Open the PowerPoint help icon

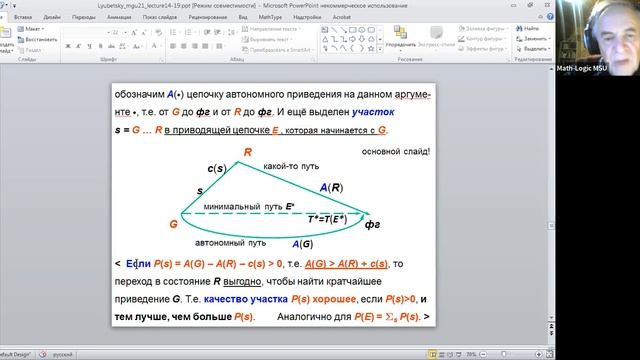click(x=550, y=17)
